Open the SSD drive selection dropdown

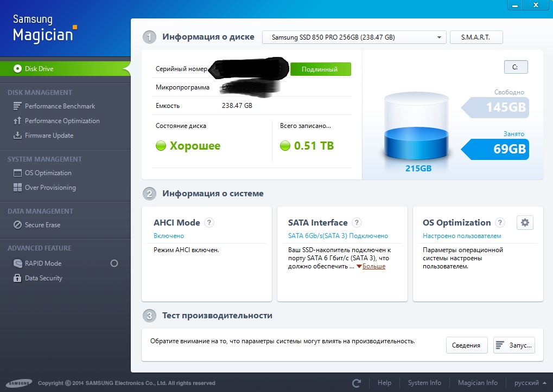[354, 37]
